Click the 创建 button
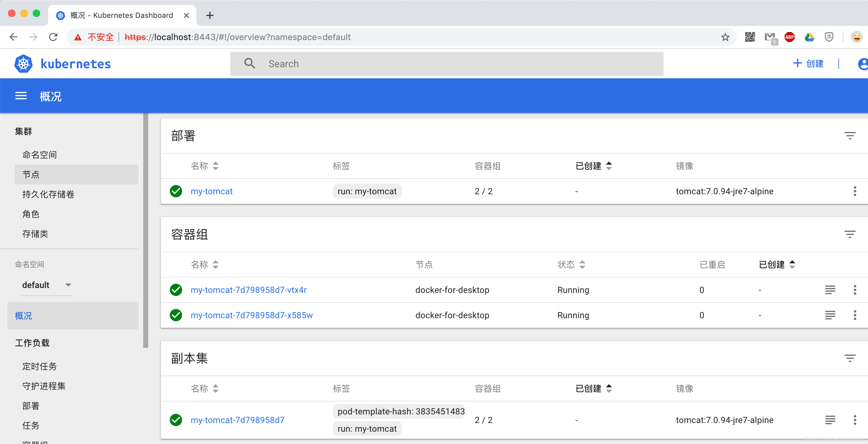 [808, 63]
